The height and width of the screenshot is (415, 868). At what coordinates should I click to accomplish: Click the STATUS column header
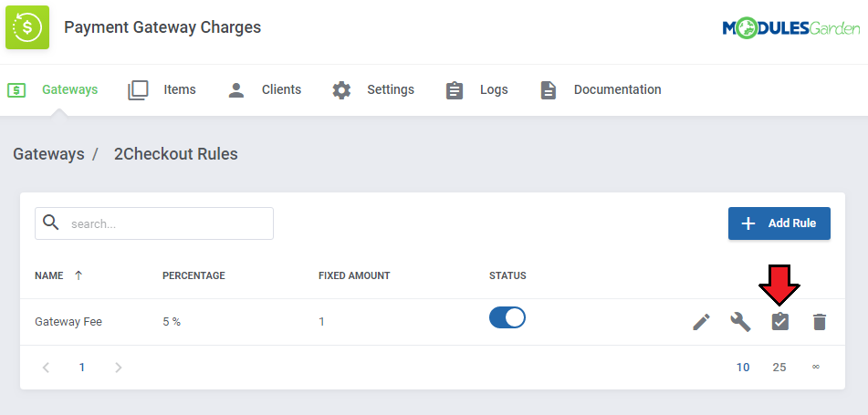tap(507, 275)
